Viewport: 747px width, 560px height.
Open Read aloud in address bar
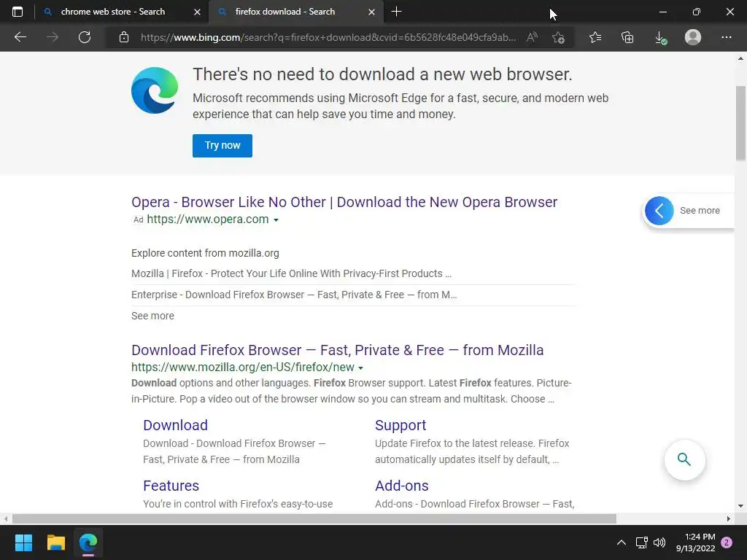pyautogui.click(x=532, y=37)
